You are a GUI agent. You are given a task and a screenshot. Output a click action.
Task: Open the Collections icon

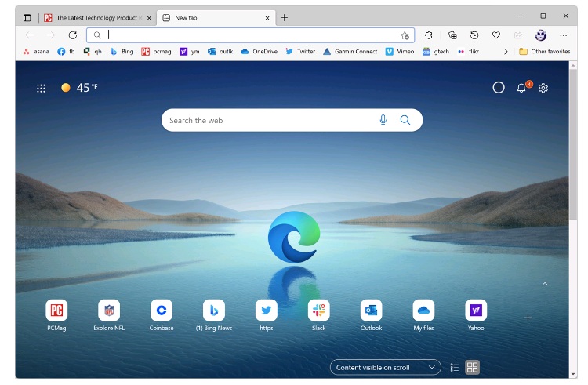pos(452,35)
